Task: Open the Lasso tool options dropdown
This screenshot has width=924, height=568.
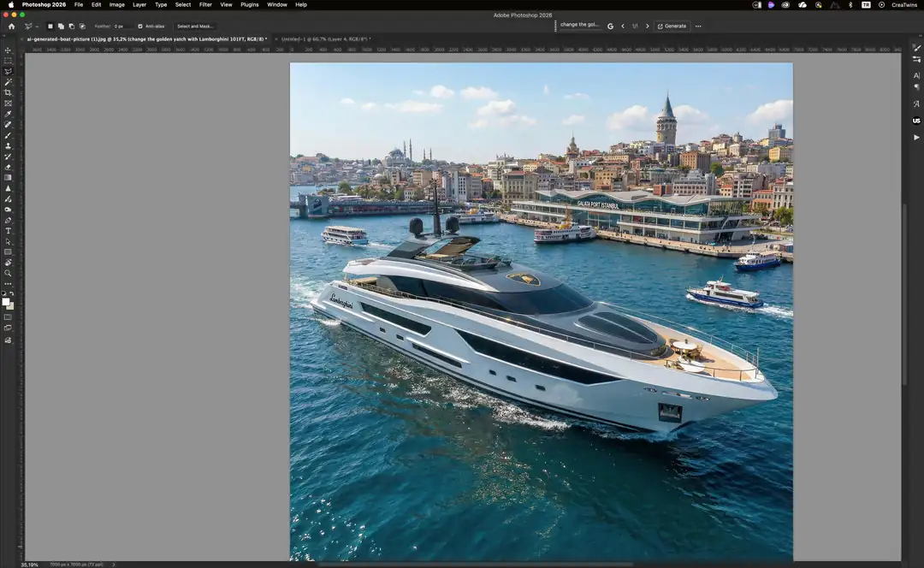Action: (36, 27)
